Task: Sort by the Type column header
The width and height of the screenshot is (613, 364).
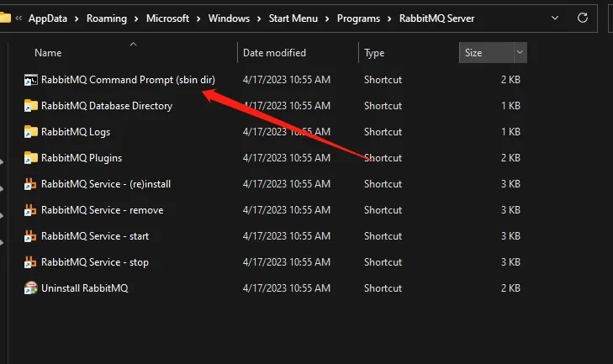Action: (x=374, y=53)
